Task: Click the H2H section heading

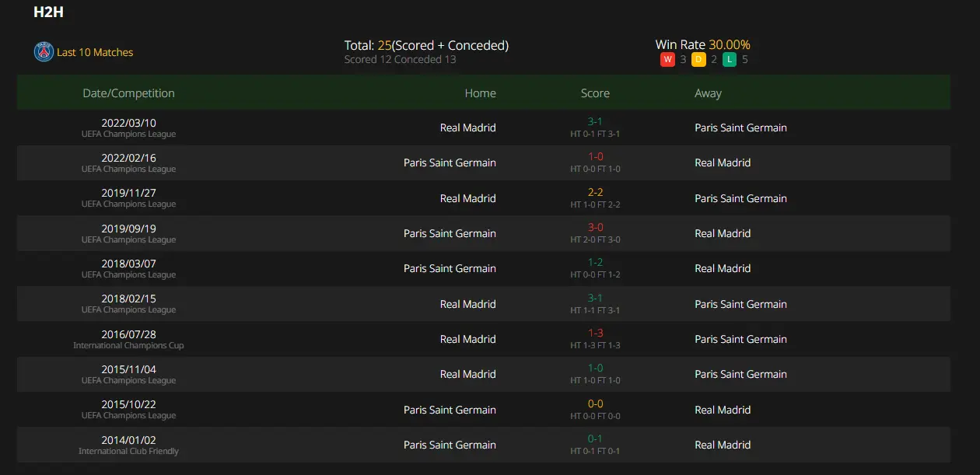Action: click(48, 12)
